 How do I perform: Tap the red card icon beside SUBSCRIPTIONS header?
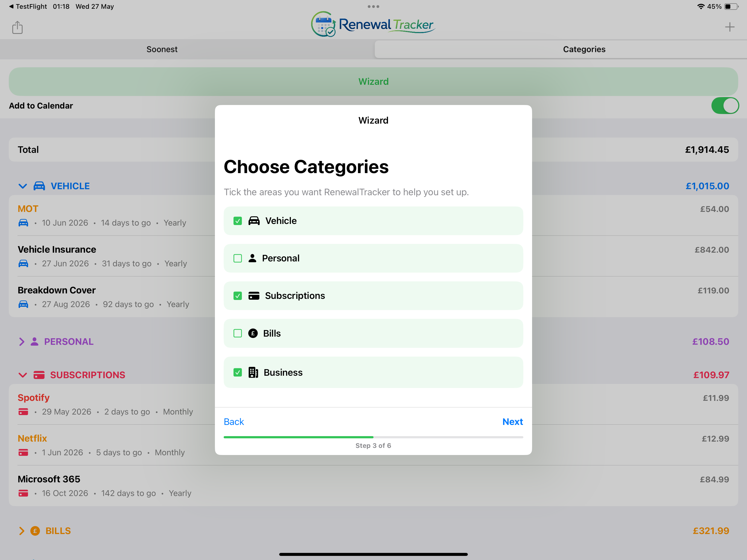[x=39, y=375]
